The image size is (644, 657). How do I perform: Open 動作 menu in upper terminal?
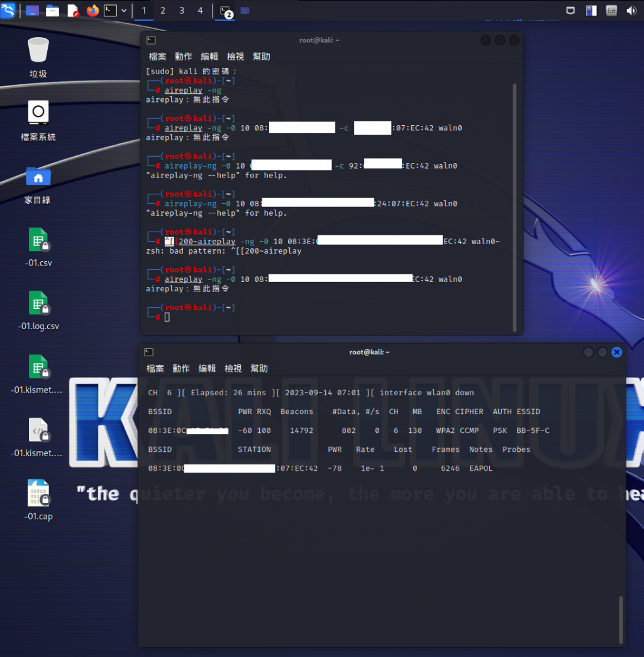click(x=184, y=57)
